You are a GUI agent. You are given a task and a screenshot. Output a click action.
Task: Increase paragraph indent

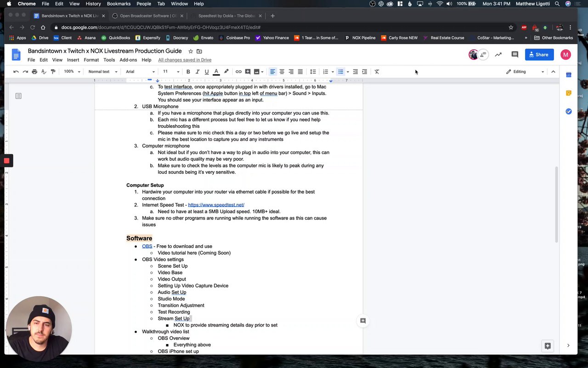pos(364,72)
